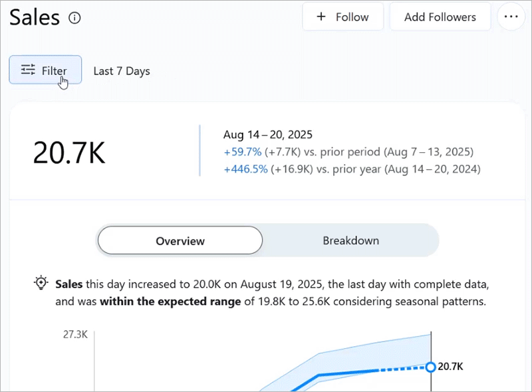Click the lightbulb insight icon
The height and width of the screenshot is (392, 532).
(41, 284)
